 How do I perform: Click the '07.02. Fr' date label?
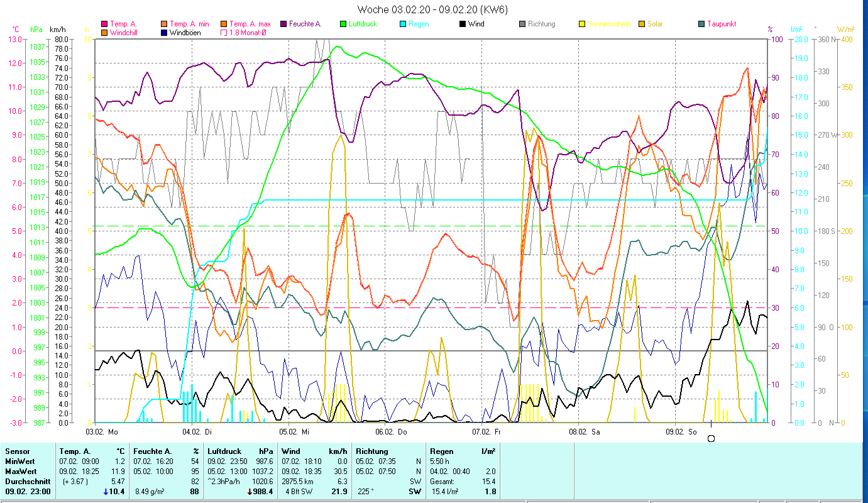coord(488,432)
